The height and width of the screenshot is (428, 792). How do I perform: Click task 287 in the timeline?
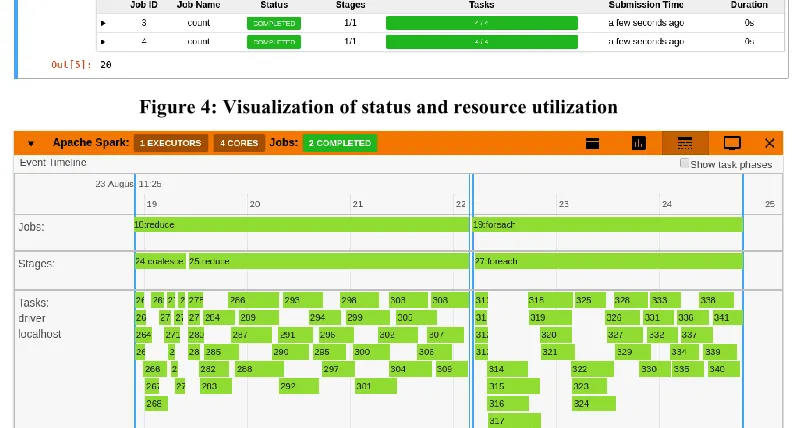pos(252,335)
